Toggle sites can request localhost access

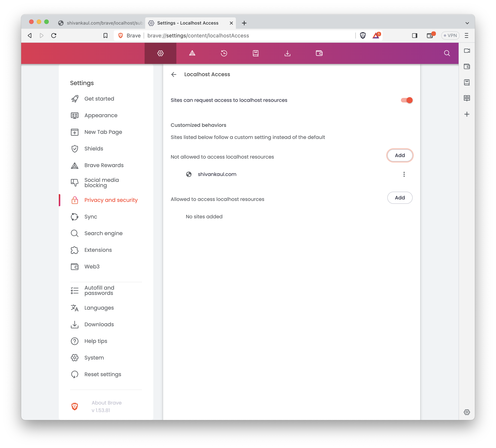click(406, 100)
